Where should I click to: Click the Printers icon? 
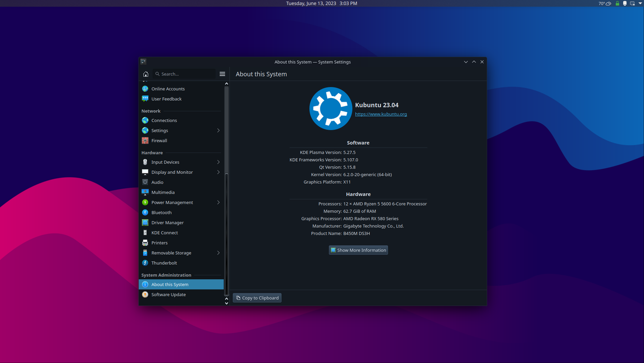point(145,243)
